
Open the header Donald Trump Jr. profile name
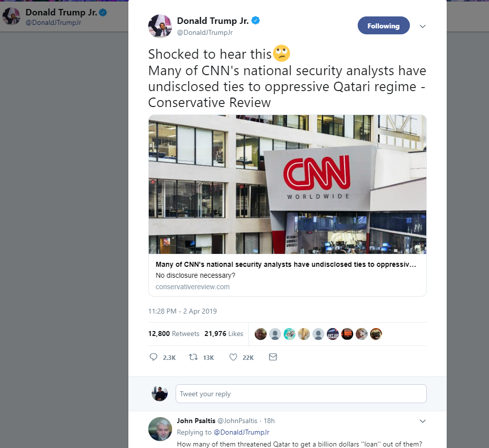(61, 12)
